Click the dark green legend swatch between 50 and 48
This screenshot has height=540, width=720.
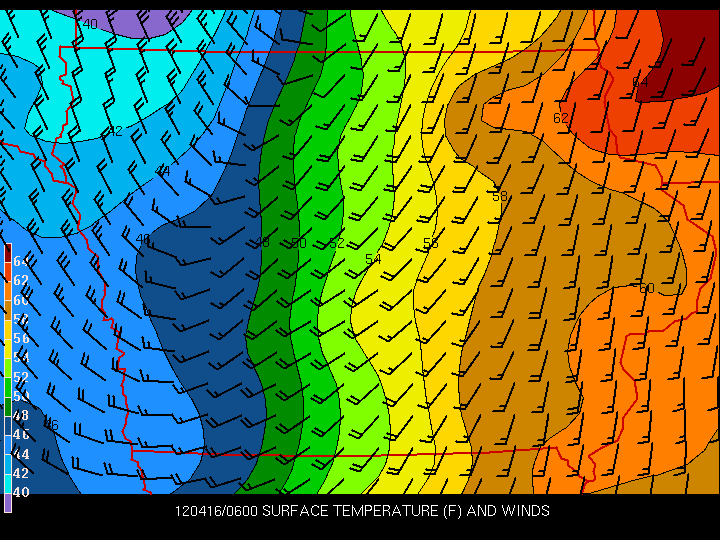(8, 407)
